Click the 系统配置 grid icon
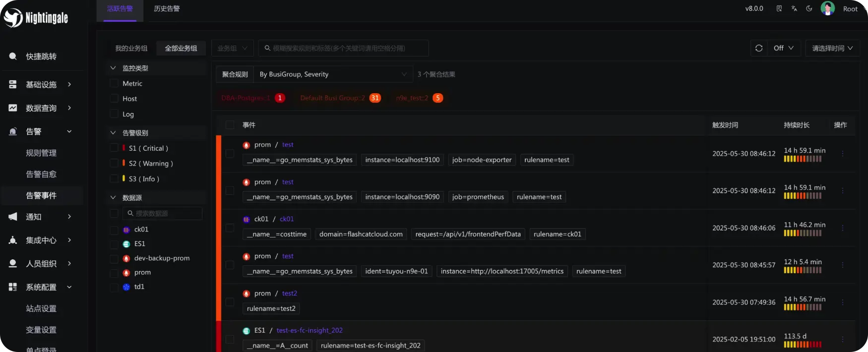The width and height of the screenshot is (868, 352). [x=13, y=287]
